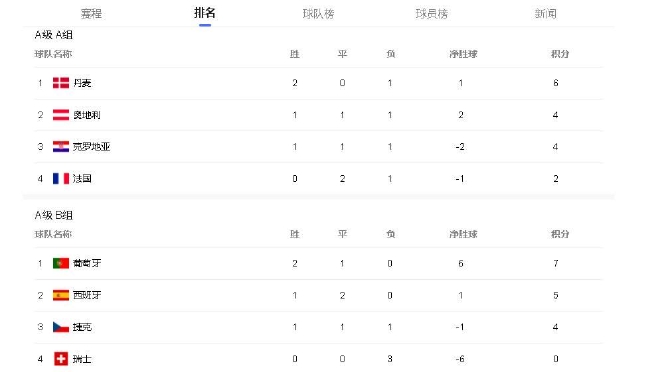Open the 葡萄牙 team name link
This screenshot has height=372, width=650.
pyautogui.click(x=87, y=263)
